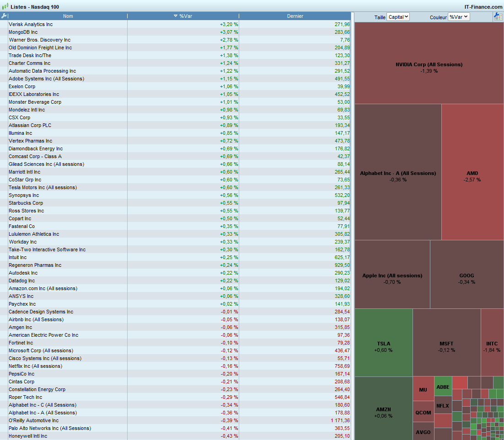Select the Atlassian Corp PLC row
Screen dimensions: 504x440
[x=175, y=125]
